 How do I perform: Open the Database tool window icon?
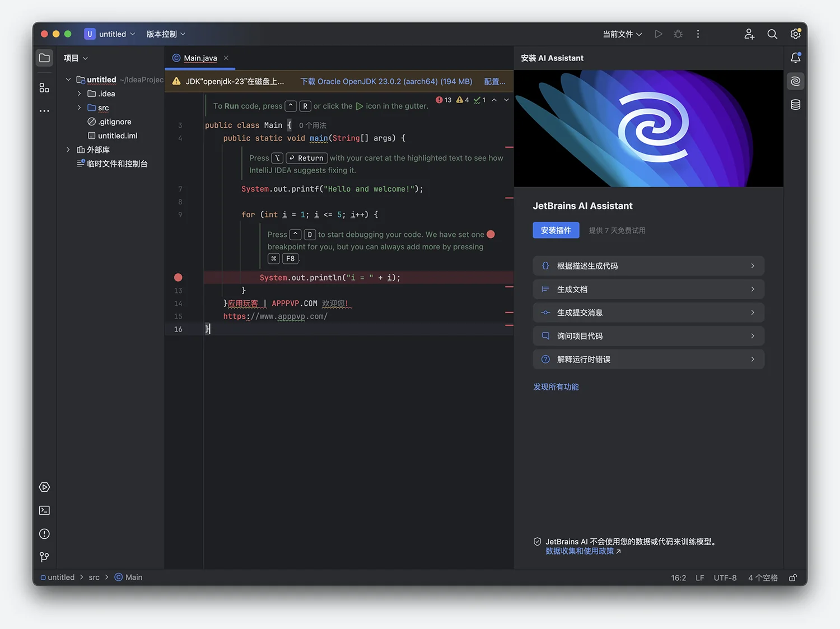click(x=795, y=105)
